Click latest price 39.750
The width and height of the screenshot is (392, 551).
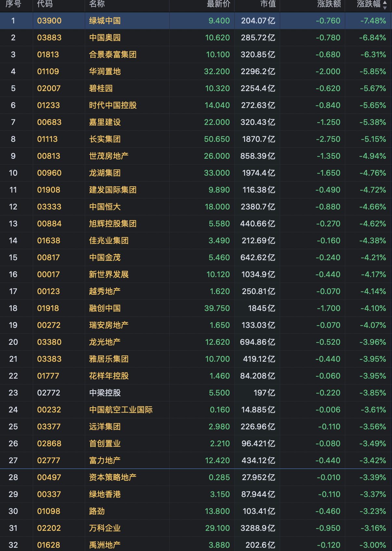point(217,308)
